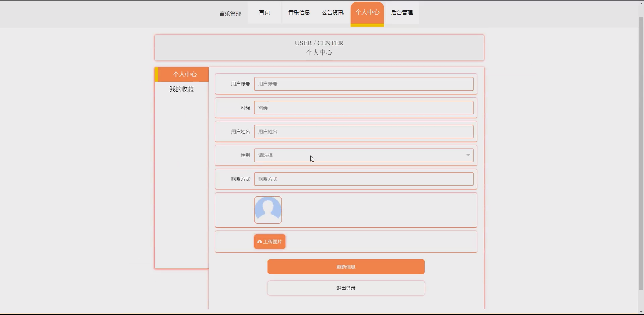Click the cloud upload icon
The width and height of the screenshot is (644, 315).
tap(260, 242)
